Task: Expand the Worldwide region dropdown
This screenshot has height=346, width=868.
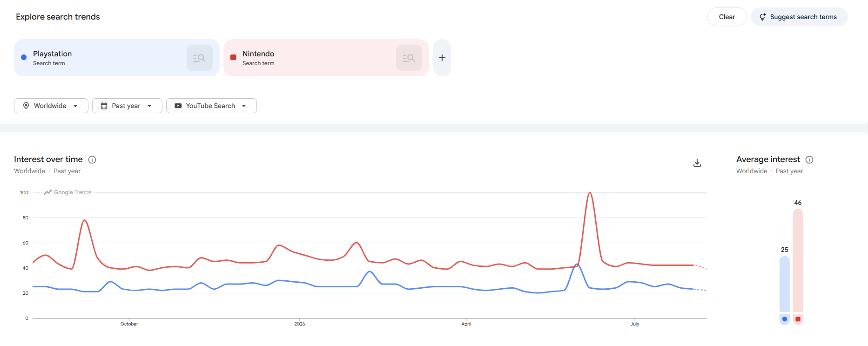Action: (51, 106)
